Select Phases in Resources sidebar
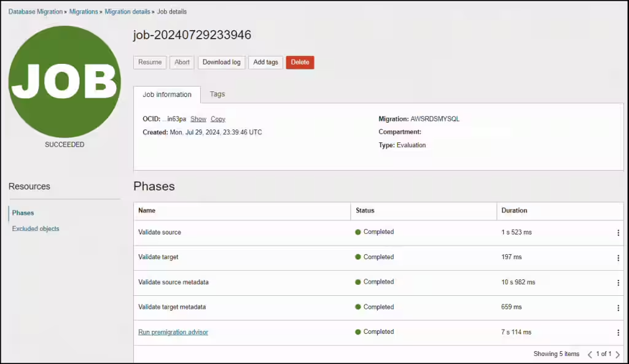The height and width of the screenshot is (364, 629). click(23, 213)
